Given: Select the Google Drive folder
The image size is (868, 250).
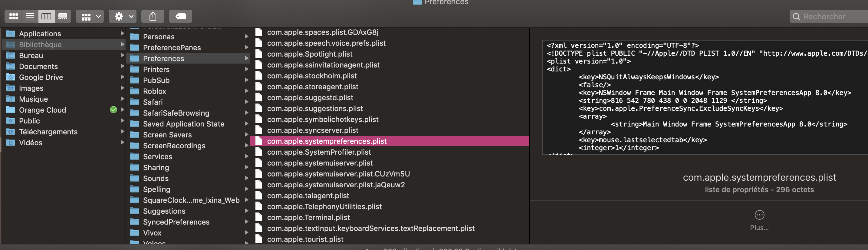Looking at the screenshot, I should pos(41,77).
